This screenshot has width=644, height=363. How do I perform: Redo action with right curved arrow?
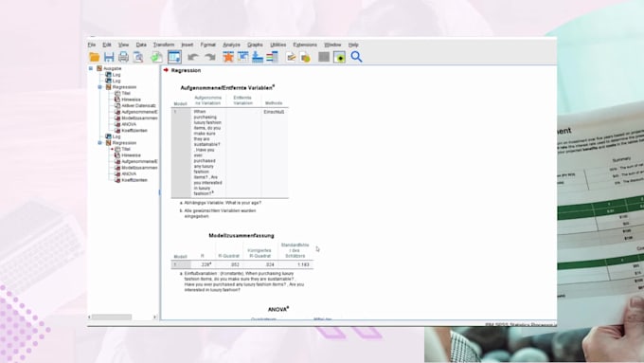pos(210,57)
